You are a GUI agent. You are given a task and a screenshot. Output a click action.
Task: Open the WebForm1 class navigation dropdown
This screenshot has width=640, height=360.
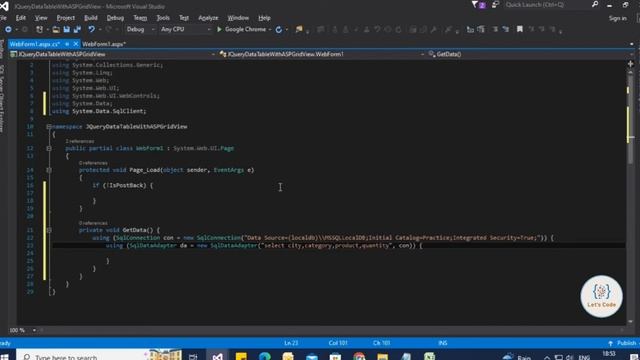coord(322,54)
